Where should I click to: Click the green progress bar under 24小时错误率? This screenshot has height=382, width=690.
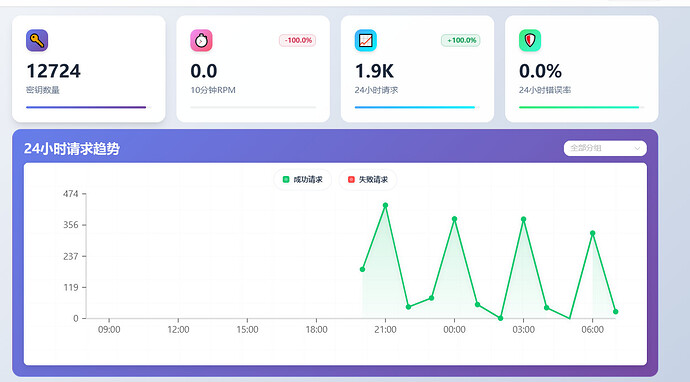[x=579, y=107]
